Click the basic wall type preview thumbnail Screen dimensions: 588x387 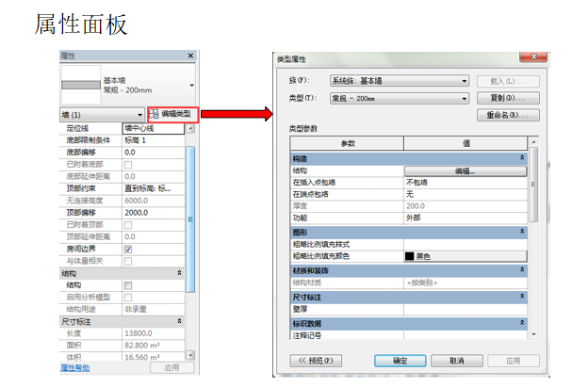pos(81,85)
